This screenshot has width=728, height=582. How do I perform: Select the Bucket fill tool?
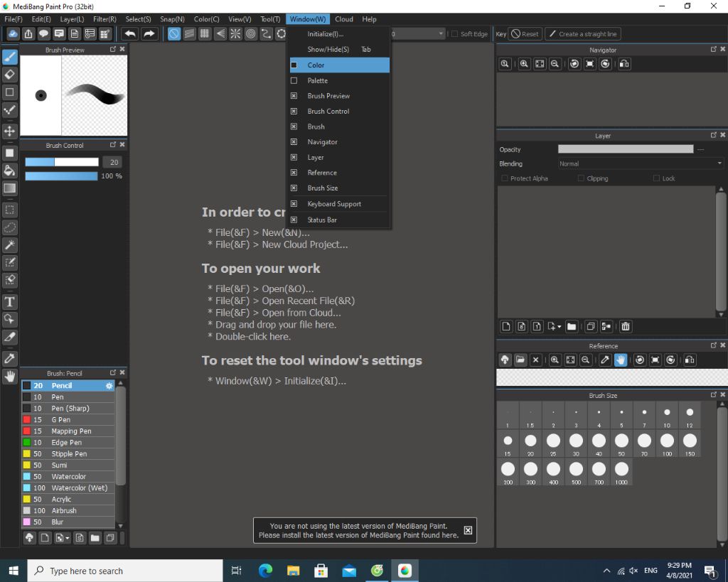[10, 171]
